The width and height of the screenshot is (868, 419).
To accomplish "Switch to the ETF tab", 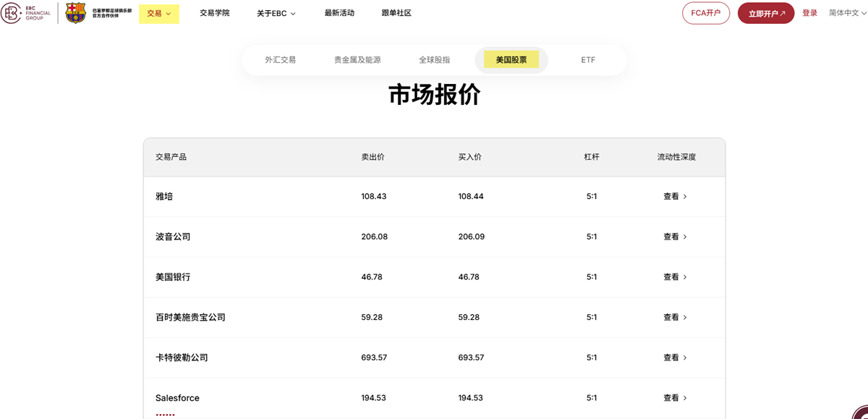I will pyautogui.click(x=587, y=59).
